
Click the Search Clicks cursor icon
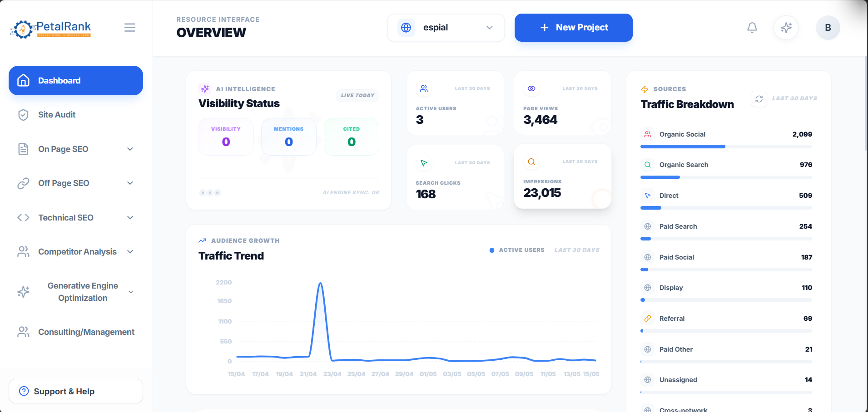tap(424, 163)
